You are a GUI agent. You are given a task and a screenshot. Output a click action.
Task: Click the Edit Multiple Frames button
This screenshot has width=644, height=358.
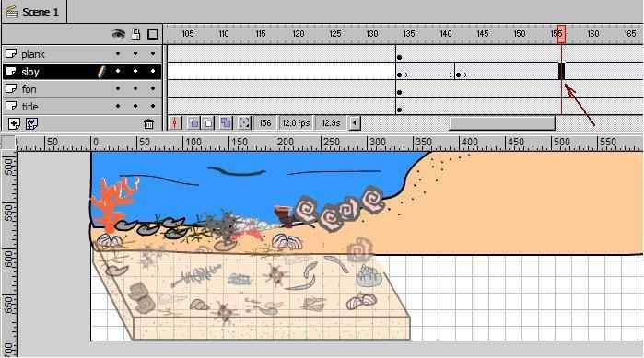[x=226, y=122]
